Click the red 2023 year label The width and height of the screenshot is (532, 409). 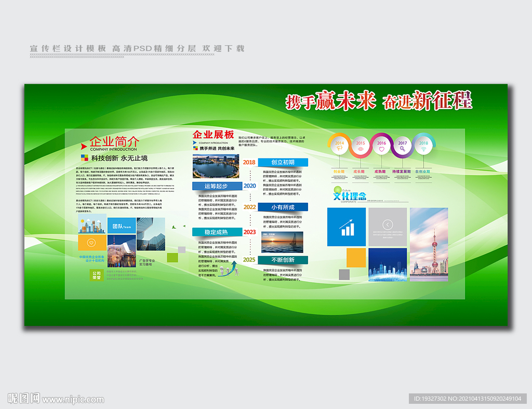(x=249, y=232)
